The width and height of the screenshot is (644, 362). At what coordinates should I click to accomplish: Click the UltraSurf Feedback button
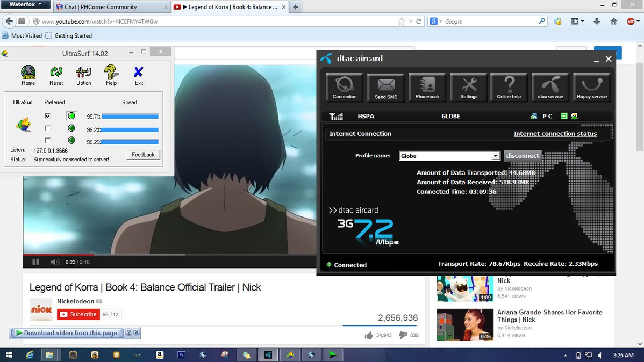point(143,155)
